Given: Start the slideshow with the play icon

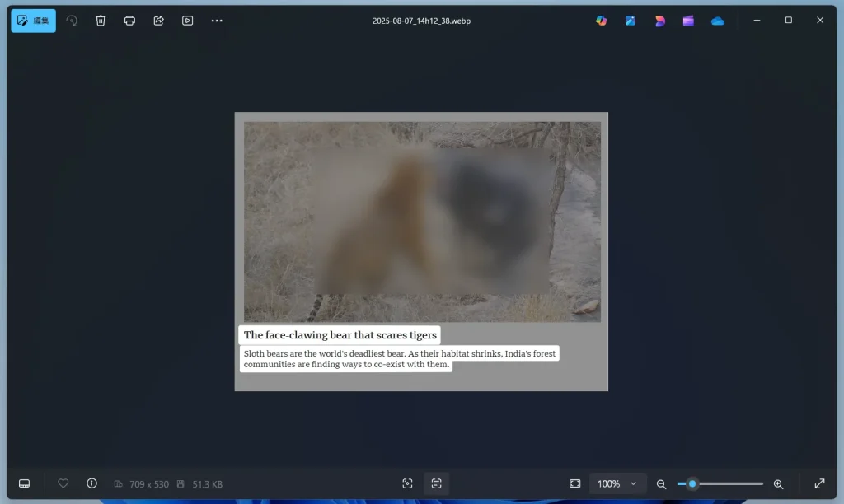Looking at the screenshot, I should [187, 21].
